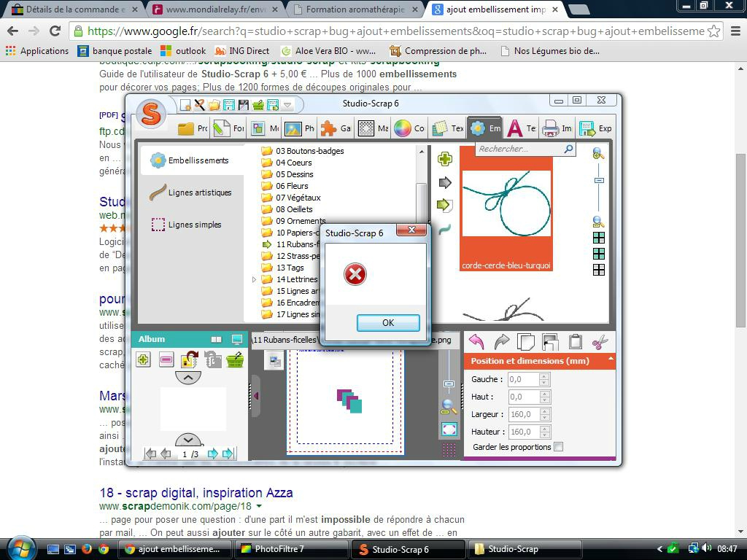
Task: Toggle Garder les proportions checkbox
Action: pyautogui.click(x=559, y=447)
